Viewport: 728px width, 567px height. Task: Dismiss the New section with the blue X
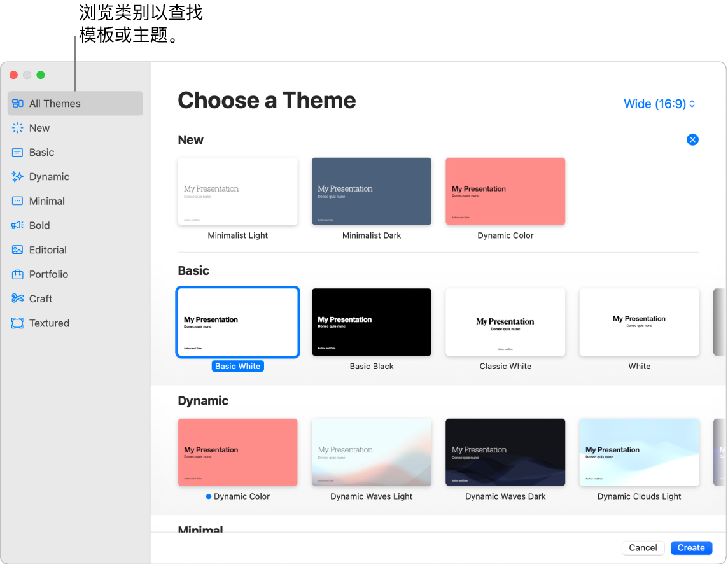coord(692,139)
